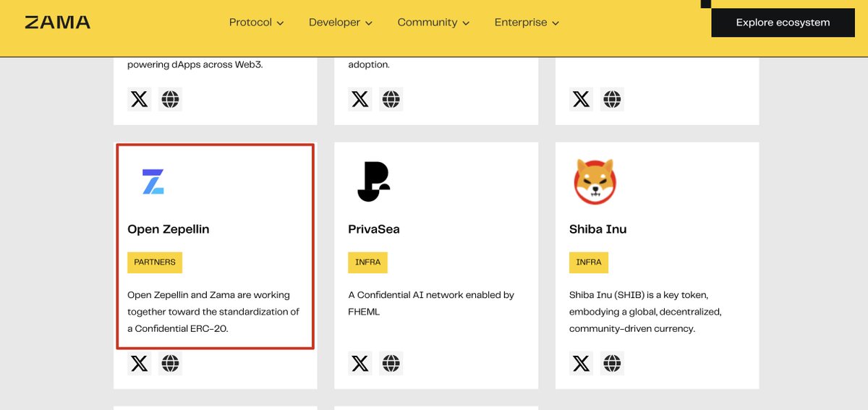The image size is (868, 410).
Task: Select the INFRA tag on PrivaSea
Action: [x=368, y=262]
